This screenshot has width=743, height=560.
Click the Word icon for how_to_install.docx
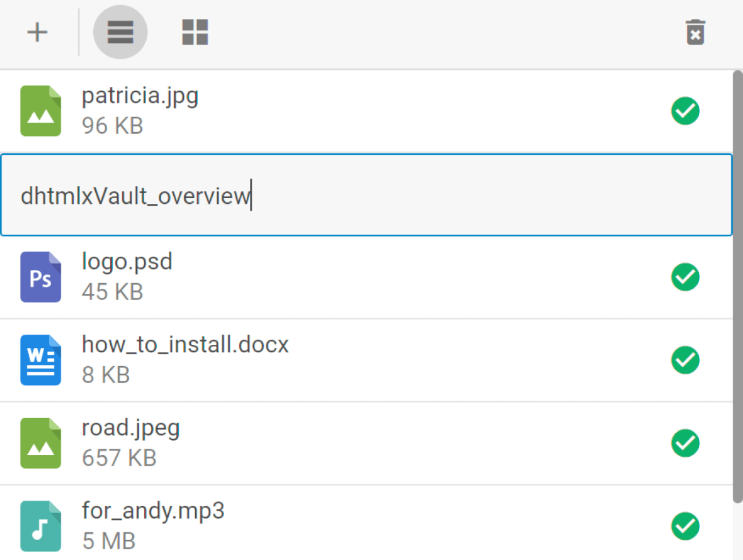coord(41,360)
